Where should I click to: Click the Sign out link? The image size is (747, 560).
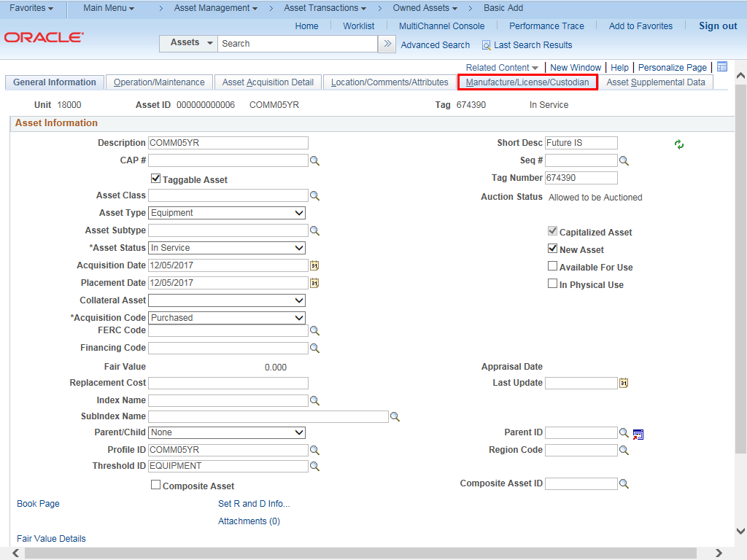click(718, 26)
